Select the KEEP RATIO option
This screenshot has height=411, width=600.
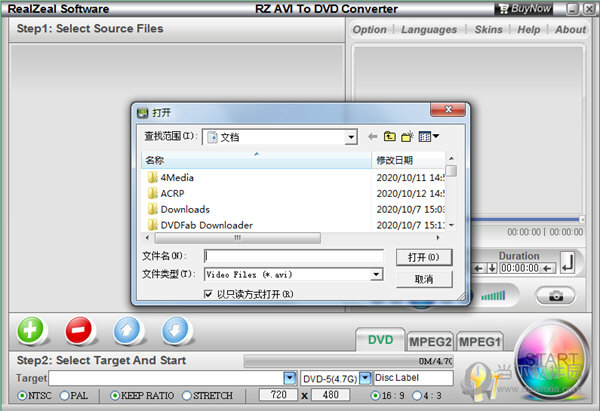115,395
